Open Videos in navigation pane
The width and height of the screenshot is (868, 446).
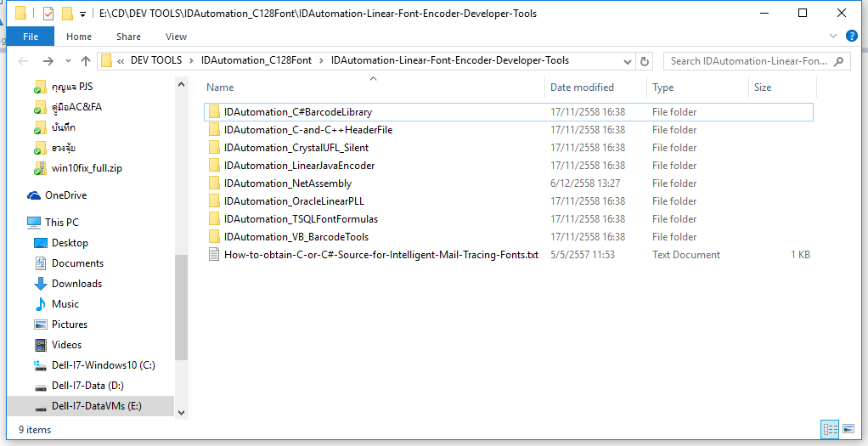(66, 345)
